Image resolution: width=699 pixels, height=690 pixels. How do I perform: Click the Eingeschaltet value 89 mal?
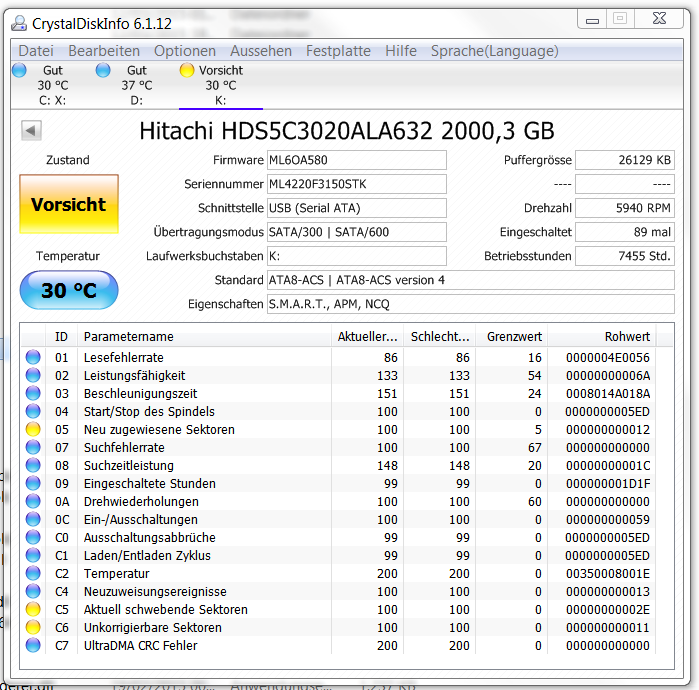625,232
